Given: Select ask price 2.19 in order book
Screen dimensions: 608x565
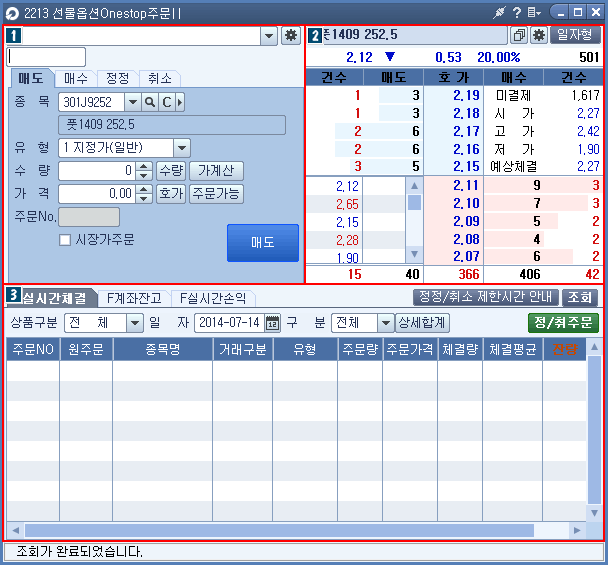Looking at the screenshot, I should pos(453,95).
